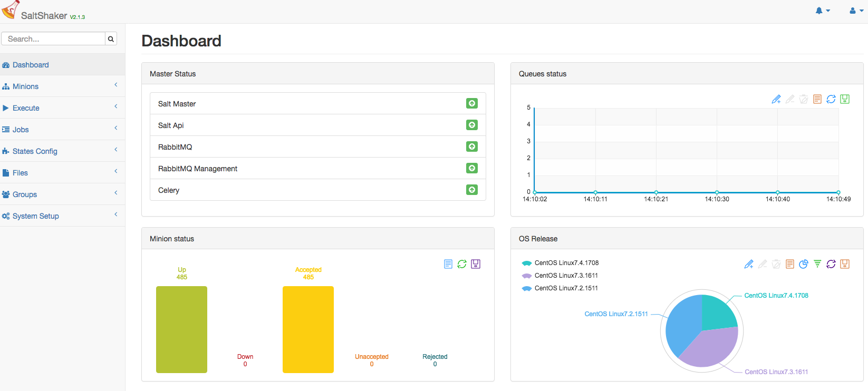The width and height of the screenshot is (868, 391).
Task: Switch OS Release chart to pie view
Action: [804, 264]
